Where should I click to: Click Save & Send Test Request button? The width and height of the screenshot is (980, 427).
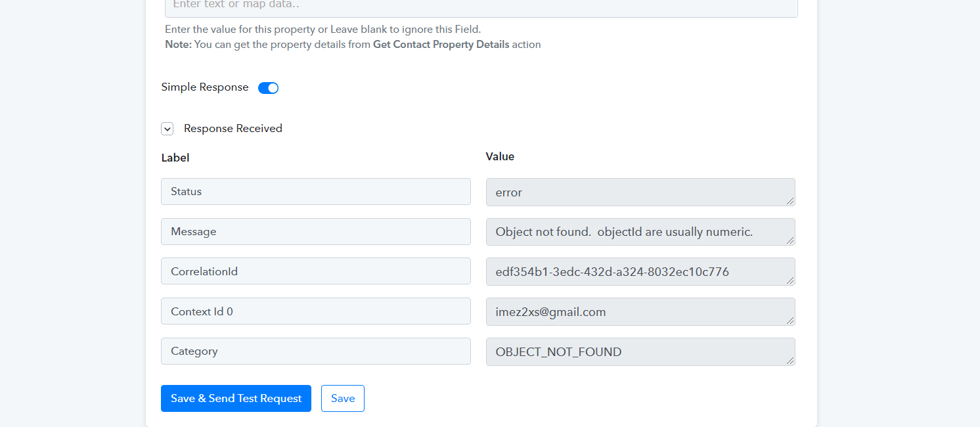pos(236,398)
